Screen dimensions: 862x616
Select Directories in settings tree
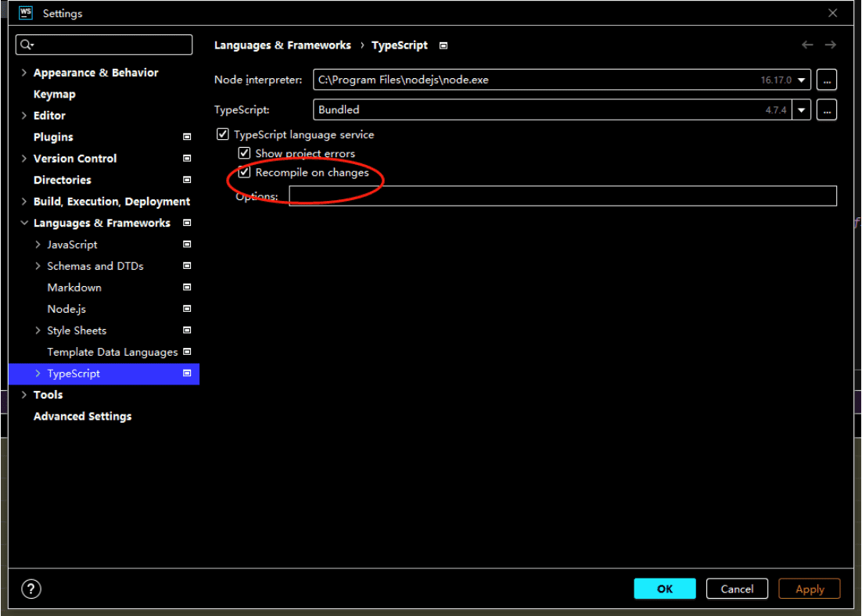[x=62, y=180]
